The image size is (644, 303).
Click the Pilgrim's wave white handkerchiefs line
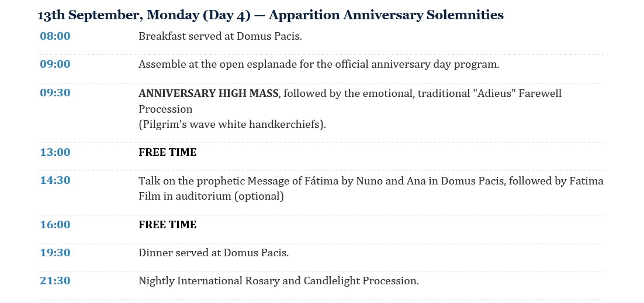coord(232,124)
